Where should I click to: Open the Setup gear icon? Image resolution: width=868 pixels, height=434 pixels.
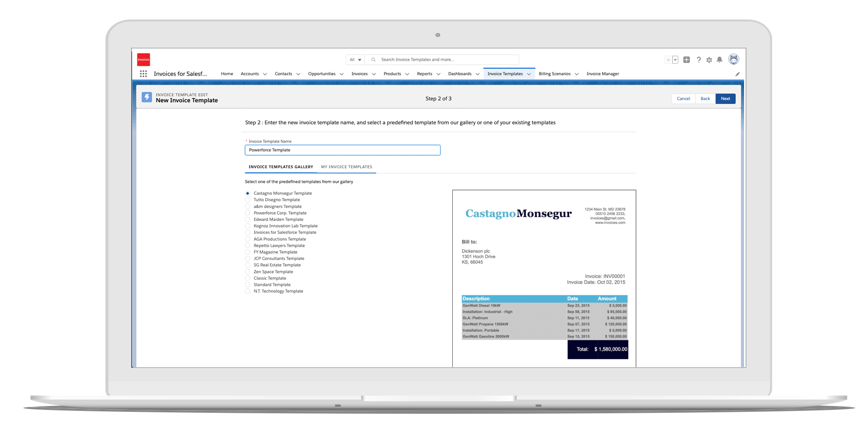(x=709, y=60)
